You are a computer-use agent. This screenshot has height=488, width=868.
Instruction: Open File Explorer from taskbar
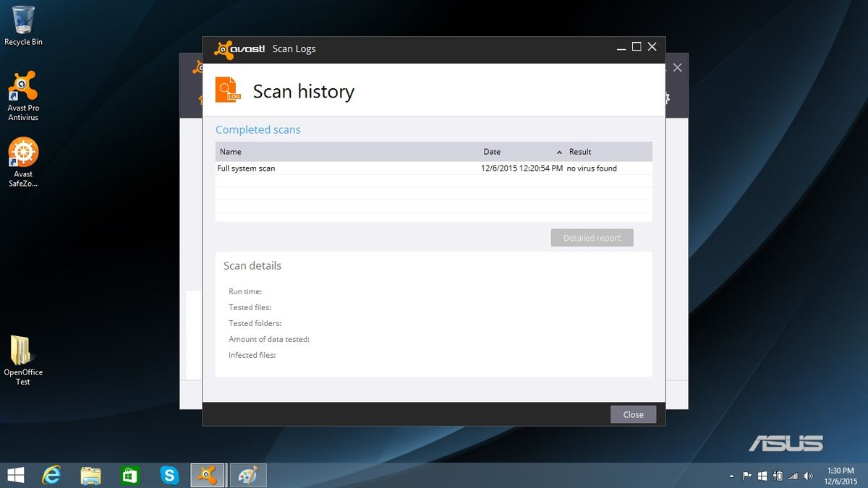click(90, 475)
